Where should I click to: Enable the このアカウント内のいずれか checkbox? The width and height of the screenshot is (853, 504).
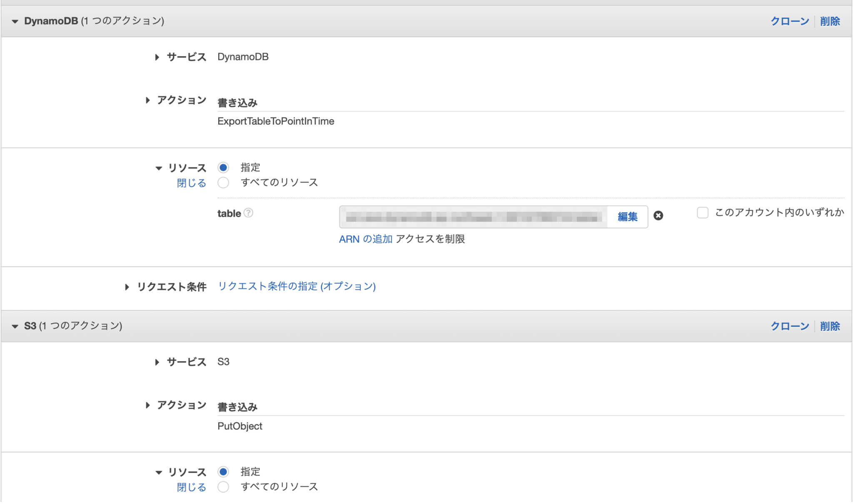tap(703, 212)
